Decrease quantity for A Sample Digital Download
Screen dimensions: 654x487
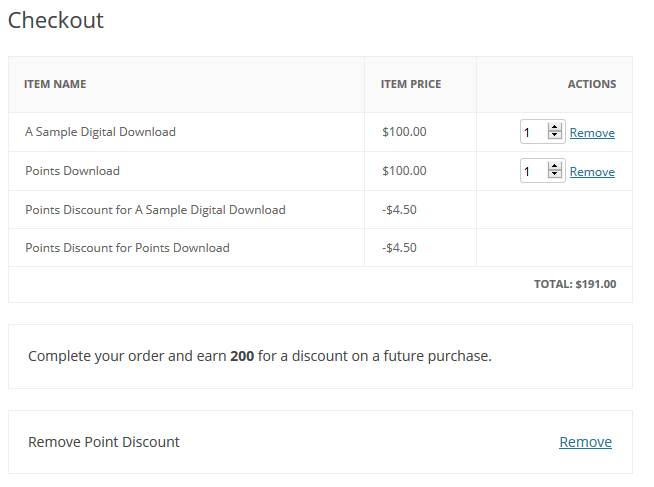(x=555, y=136)
